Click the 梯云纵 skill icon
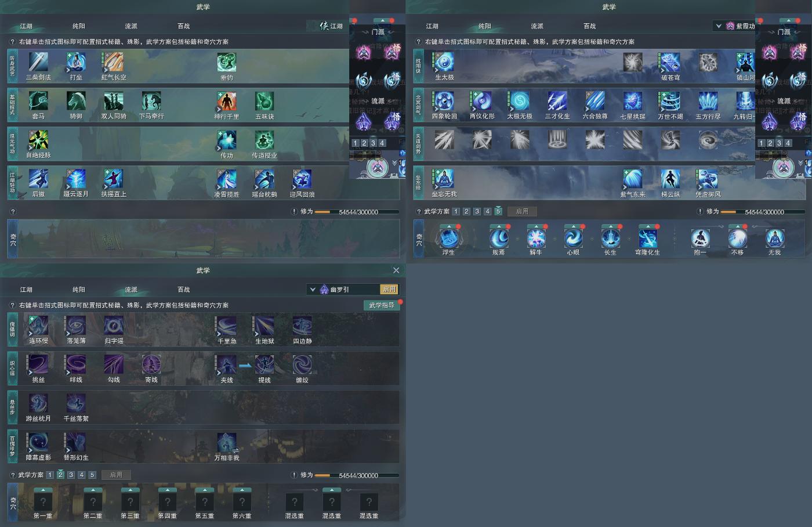 [670, 179]
